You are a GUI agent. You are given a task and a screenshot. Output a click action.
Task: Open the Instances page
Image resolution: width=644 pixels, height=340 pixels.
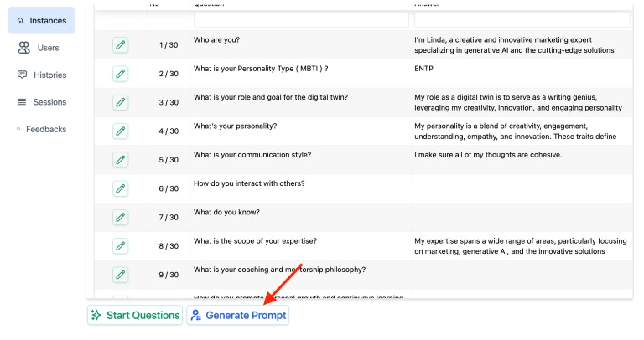click(41, 20)
